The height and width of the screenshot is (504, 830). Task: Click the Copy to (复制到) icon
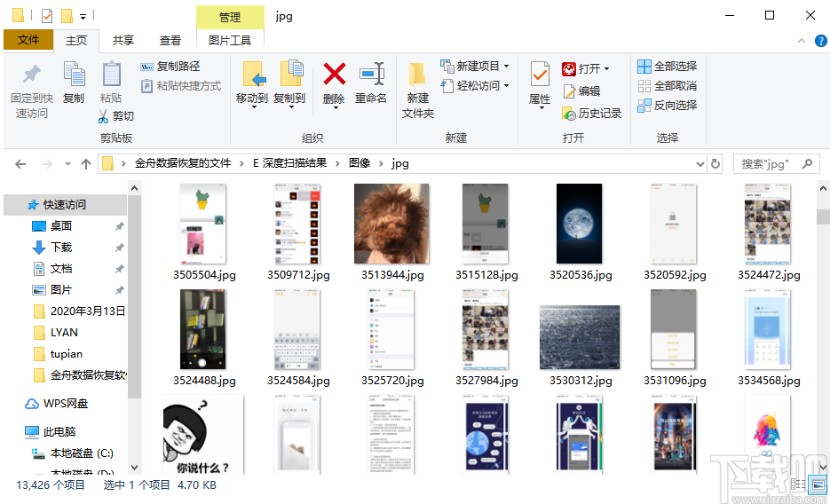(x=291, y=74)
